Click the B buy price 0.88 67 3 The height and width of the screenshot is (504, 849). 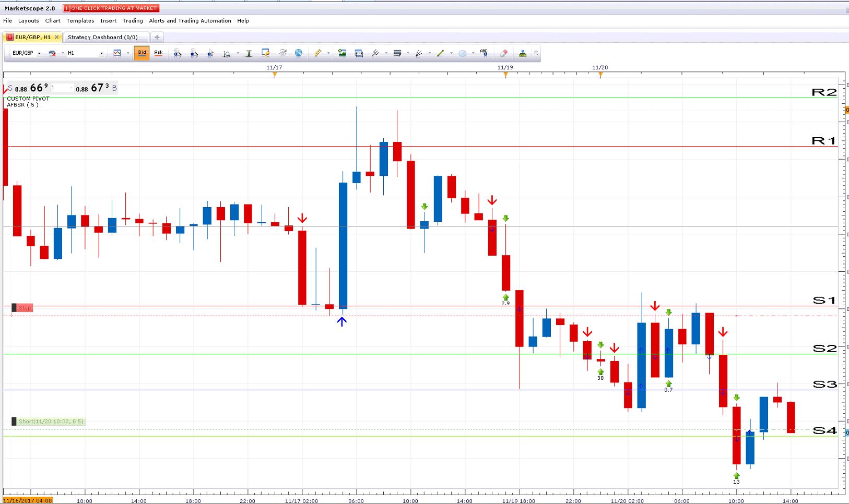point(96,88)
